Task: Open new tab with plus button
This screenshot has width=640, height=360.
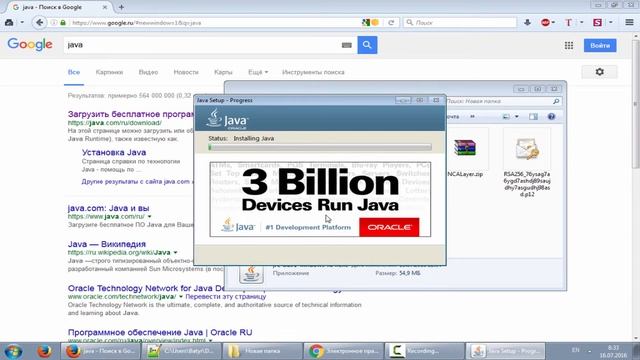Action: 121,7
